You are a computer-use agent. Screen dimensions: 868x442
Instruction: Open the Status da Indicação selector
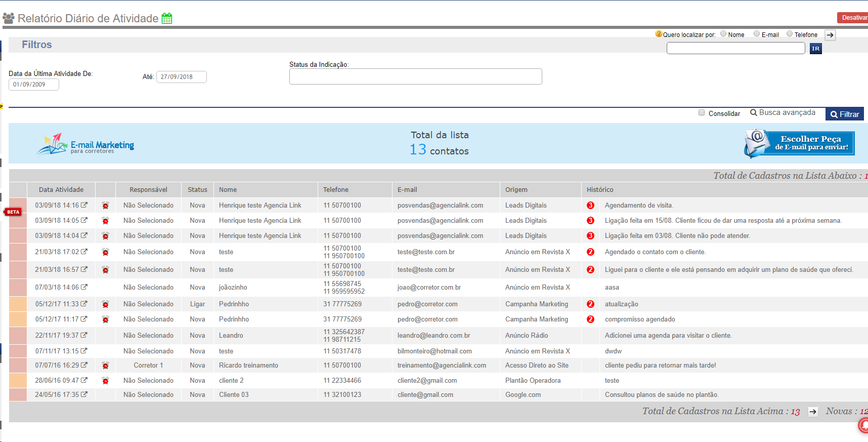pos(415,76)
